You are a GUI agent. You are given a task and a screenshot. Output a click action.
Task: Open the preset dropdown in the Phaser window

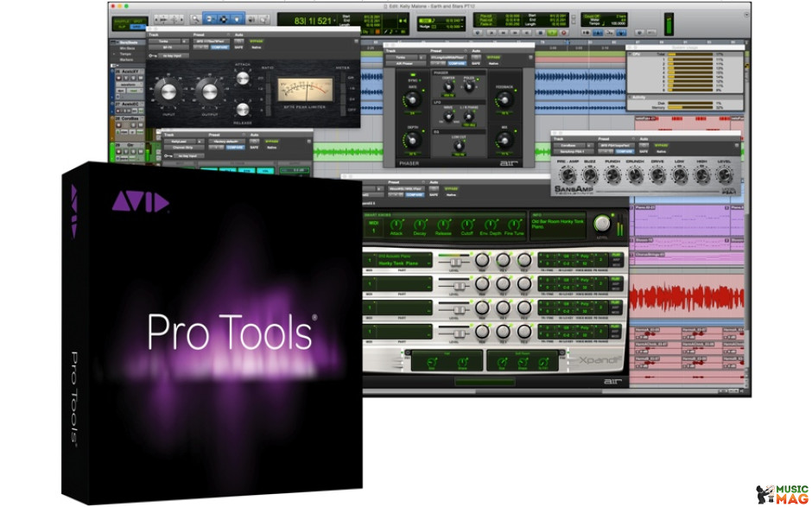(x=448, y=57)
